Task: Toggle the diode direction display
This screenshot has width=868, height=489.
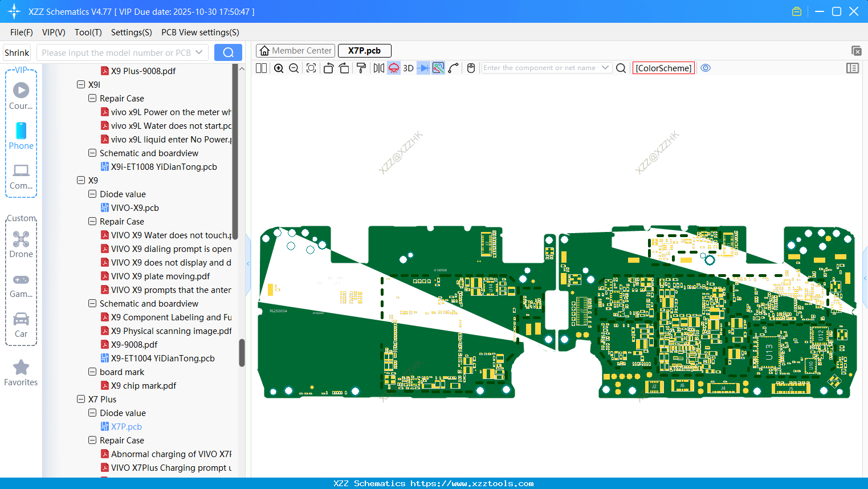Action: click(x=423, y=68)
